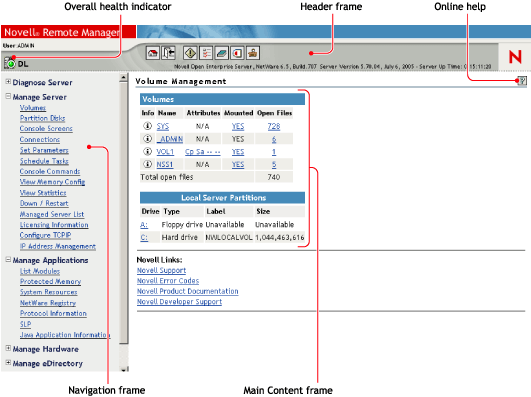Open System Resources

[48, 292]
